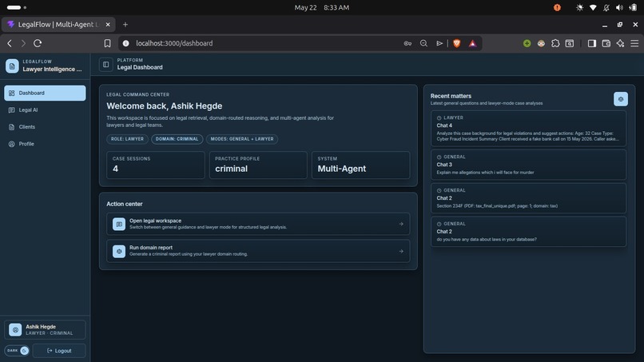This screenshot has height=362, width=644.
Task: Reload the page
Action: [38, 43]
